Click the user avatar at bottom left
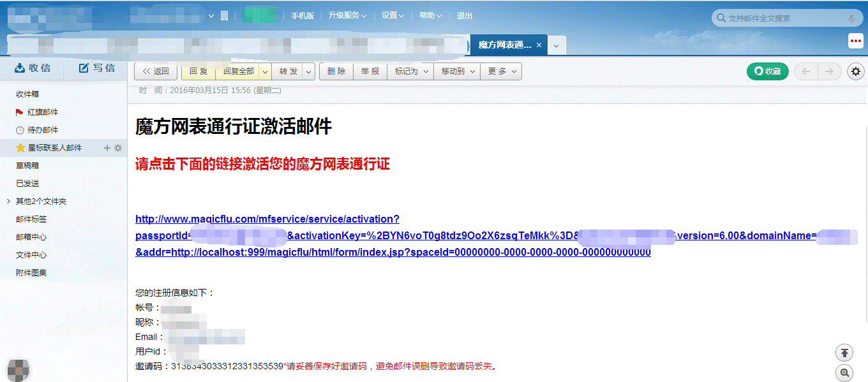This screenshot has width=868, height=382. coord(18,371)
